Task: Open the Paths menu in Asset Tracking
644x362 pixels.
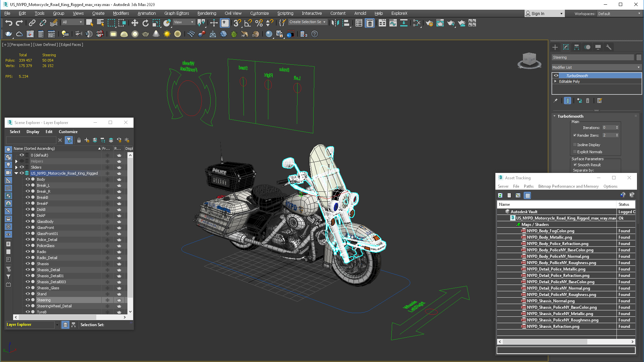Action: pyautogui.click(x=529, y=186)
